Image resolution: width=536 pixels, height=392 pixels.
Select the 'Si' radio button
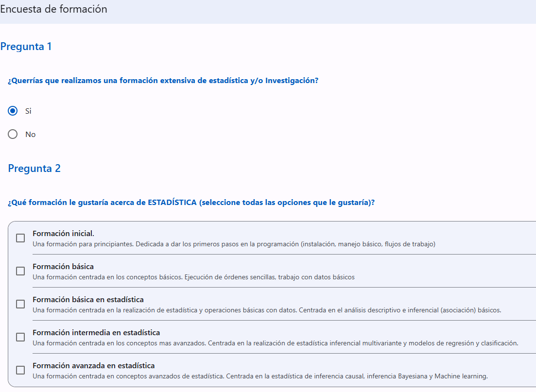pyautogui.click(x=12, y=111)
